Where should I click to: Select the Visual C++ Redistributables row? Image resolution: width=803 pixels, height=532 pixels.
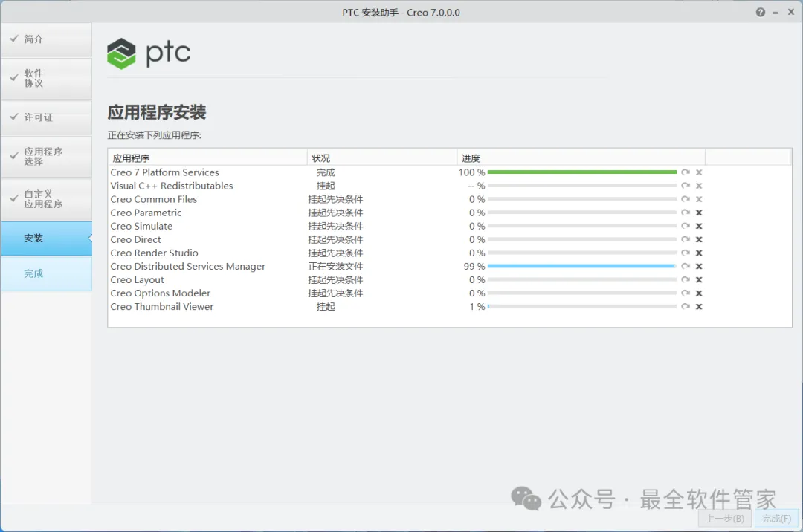[x=450, y=186]
